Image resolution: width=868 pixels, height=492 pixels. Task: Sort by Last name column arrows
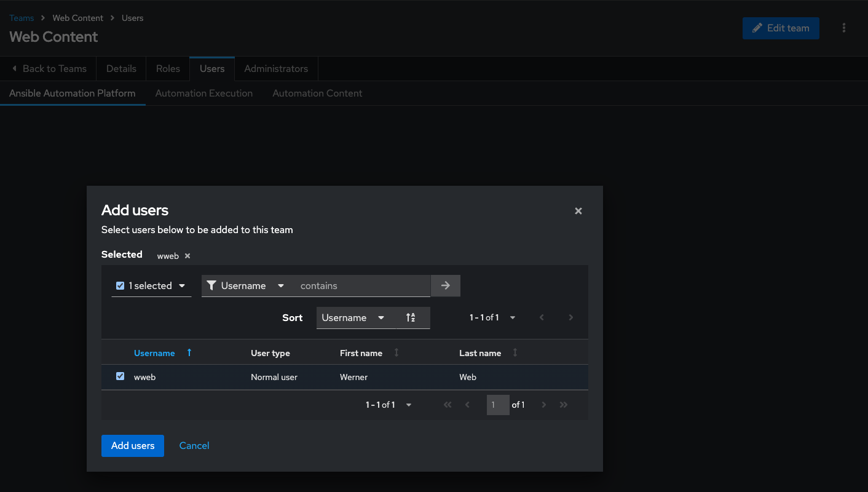[x=515, y=352]
